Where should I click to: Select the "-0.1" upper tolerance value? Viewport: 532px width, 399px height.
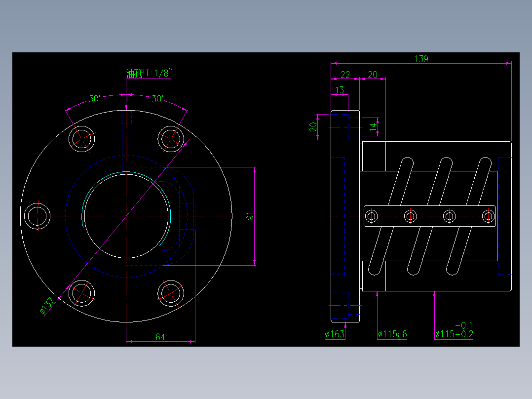coord(463,325)
